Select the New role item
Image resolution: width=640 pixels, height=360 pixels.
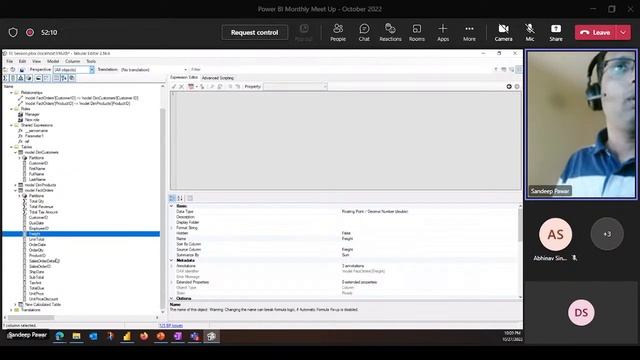(32, 120)
